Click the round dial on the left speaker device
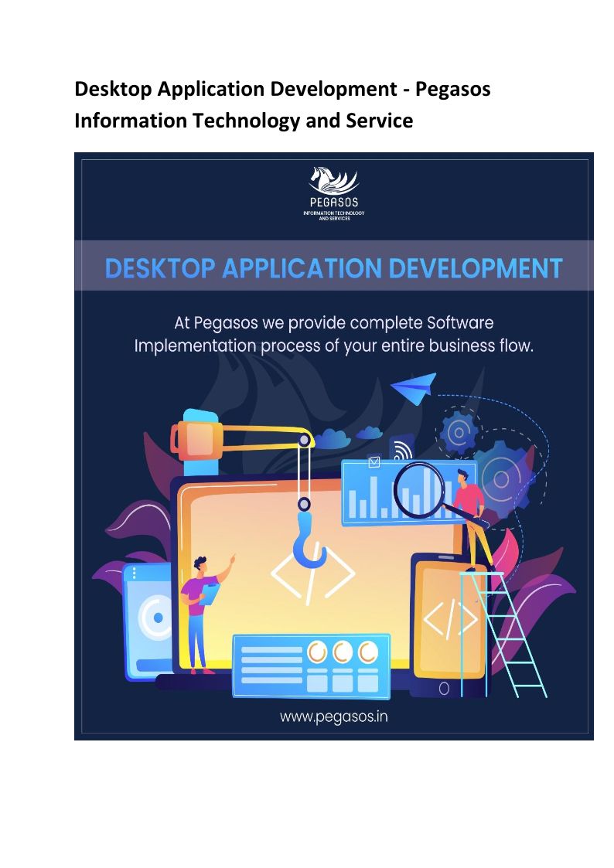614x868 pixels. click(x=158, y=618)
